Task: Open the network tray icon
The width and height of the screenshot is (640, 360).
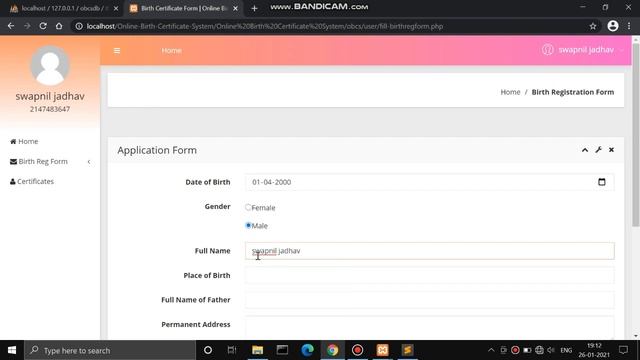Action: (x=539, y=350)
